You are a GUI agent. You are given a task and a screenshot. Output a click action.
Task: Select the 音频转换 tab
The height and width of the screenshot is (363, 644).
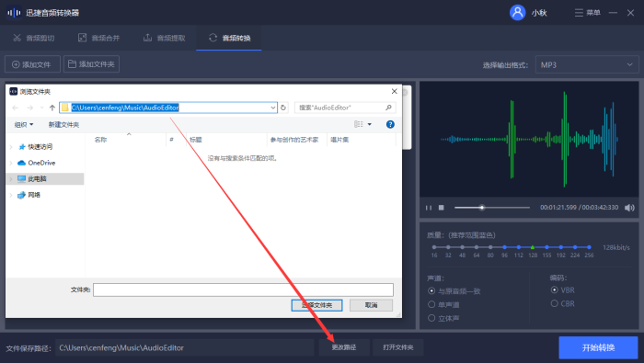(x=229, y=38)
